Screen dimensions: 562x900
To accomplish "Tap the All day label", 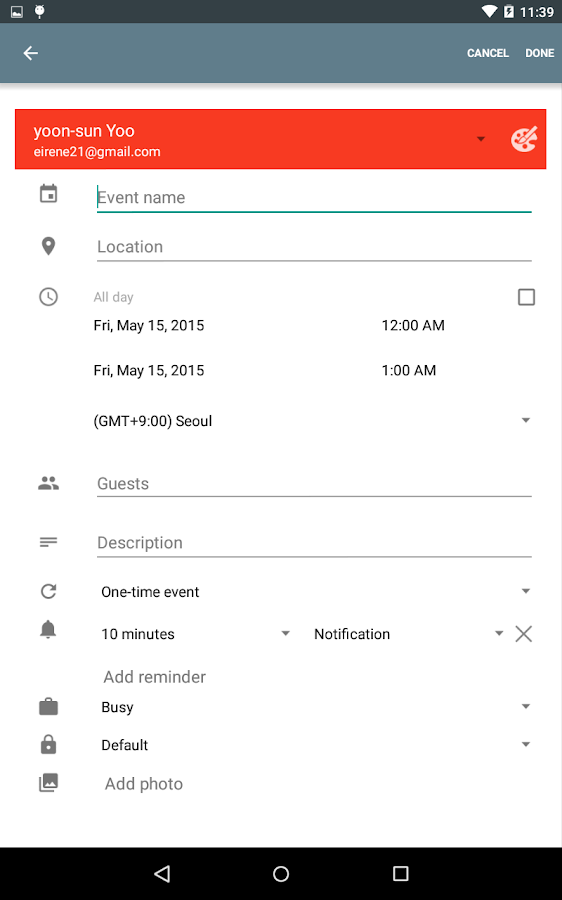I will [x=114, y=297].
